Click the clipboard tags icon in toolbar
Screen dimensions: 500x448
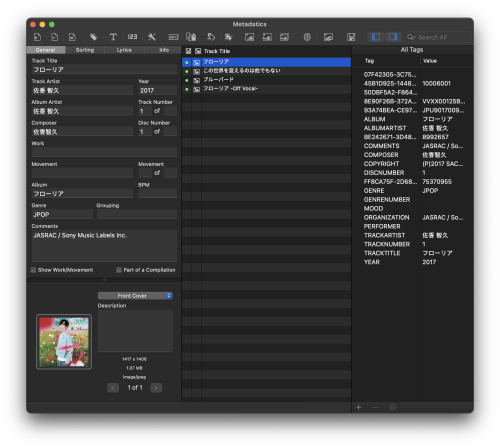[x=191, y=37]
